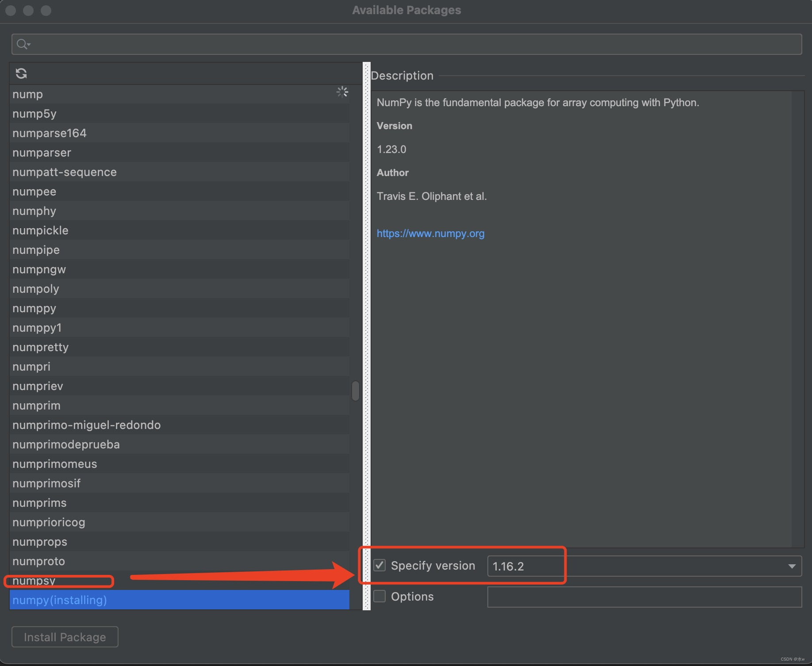812x666 pixels.
Task: Click the package search input field
Action: click(x=406, y=44)
